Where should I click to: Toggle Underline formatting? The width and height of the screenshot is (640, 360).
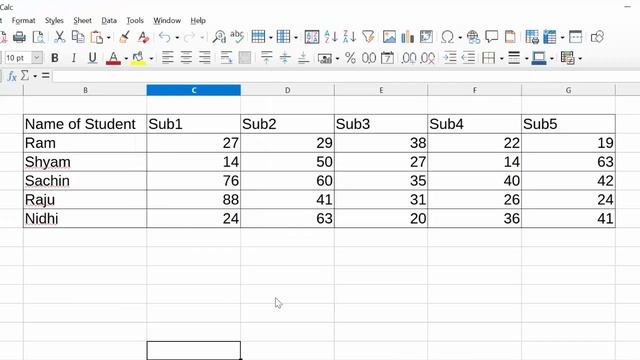93,58
